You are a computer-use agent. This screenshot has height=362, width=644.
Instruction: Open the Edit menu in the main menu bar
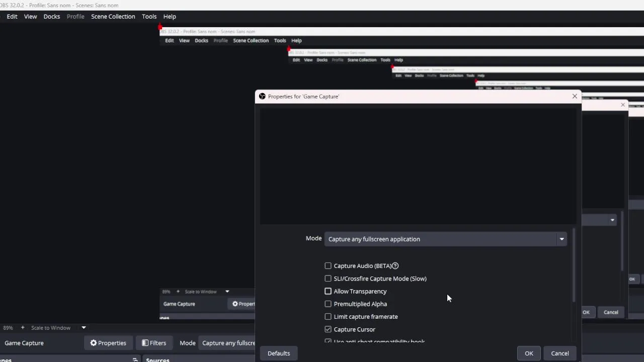coord(12,17)
